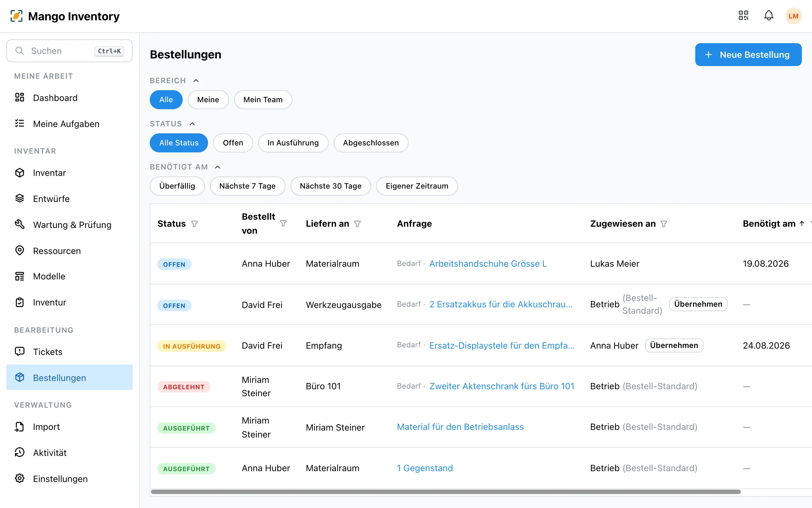Click the Bestellungen package icon
The height and width of the screenshot is (508, 812).
point(20,377)
